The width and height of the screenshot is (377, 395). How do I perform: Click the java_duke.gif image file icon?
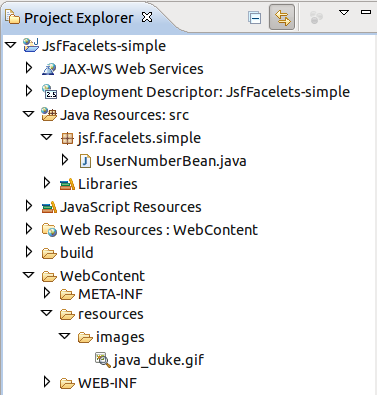point(103,360)
